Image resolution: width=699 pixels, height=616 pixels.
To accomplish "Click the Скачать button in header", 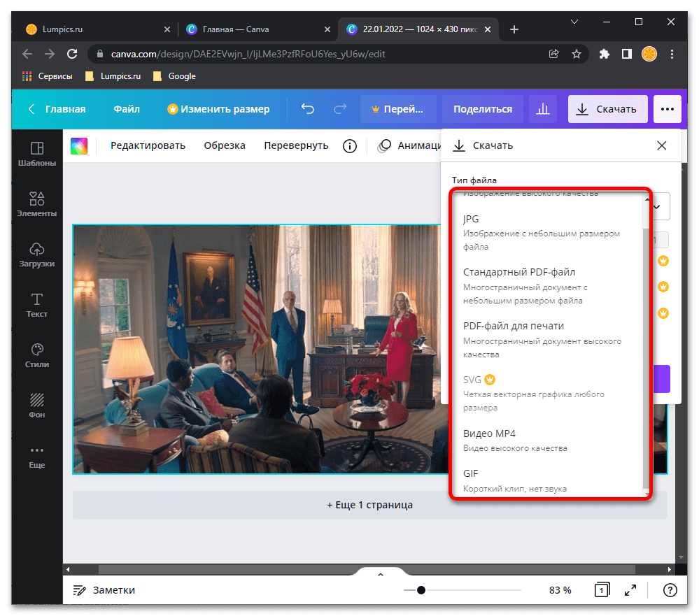I will coord(607,109).
